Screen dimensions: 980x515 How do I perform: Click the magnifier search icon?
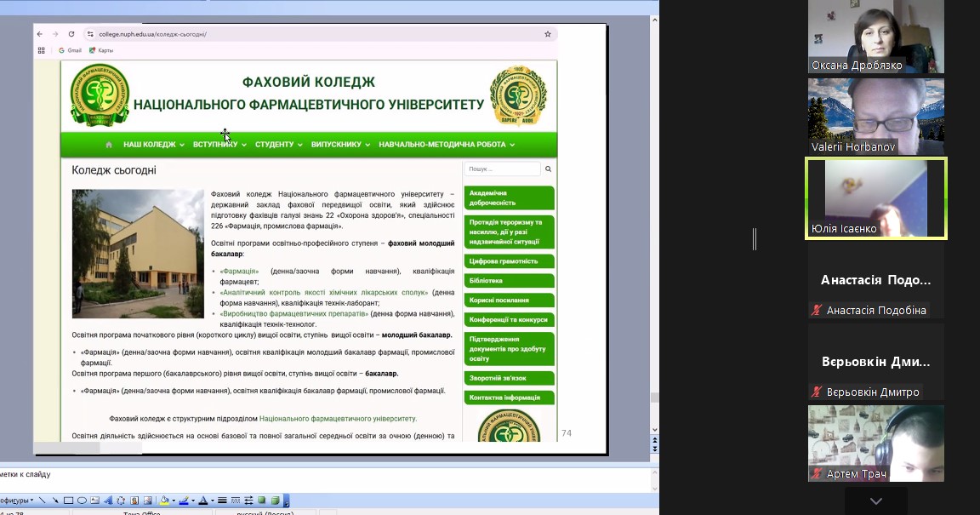pyautogui.click(x=548, y=169)
